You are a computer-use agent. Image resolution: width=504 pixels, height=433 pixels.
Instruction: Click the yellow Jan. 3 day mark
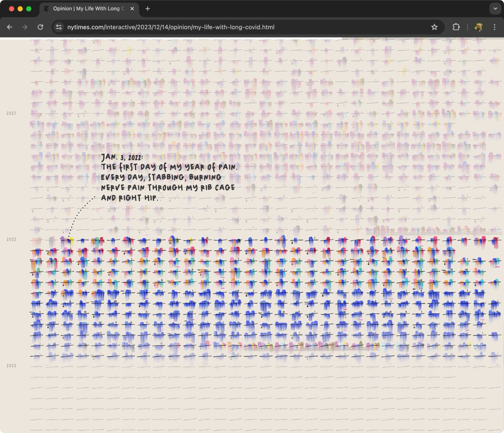71,240
